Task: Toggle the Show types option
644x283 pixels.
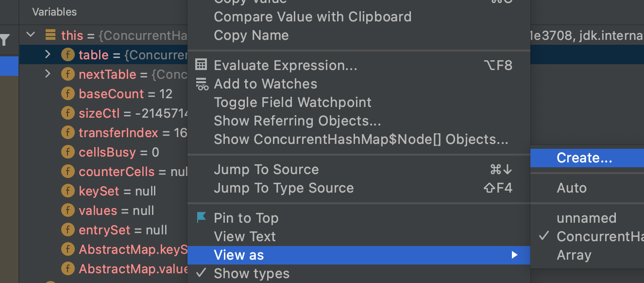Action: [251, 274]
